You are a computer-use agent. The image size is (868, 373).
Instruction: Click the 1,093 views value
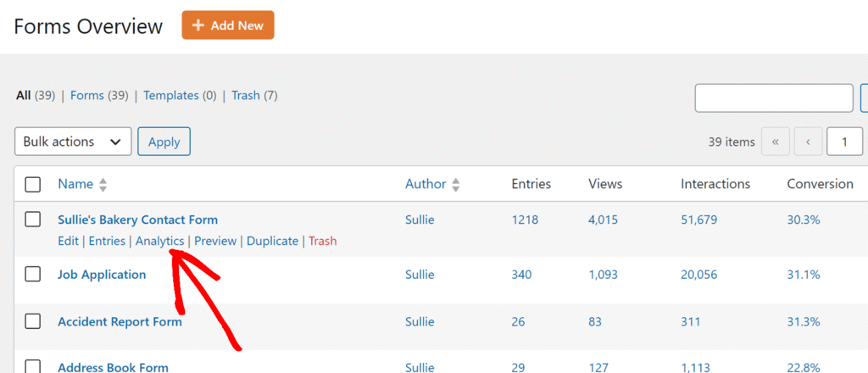tap(603, 275)
